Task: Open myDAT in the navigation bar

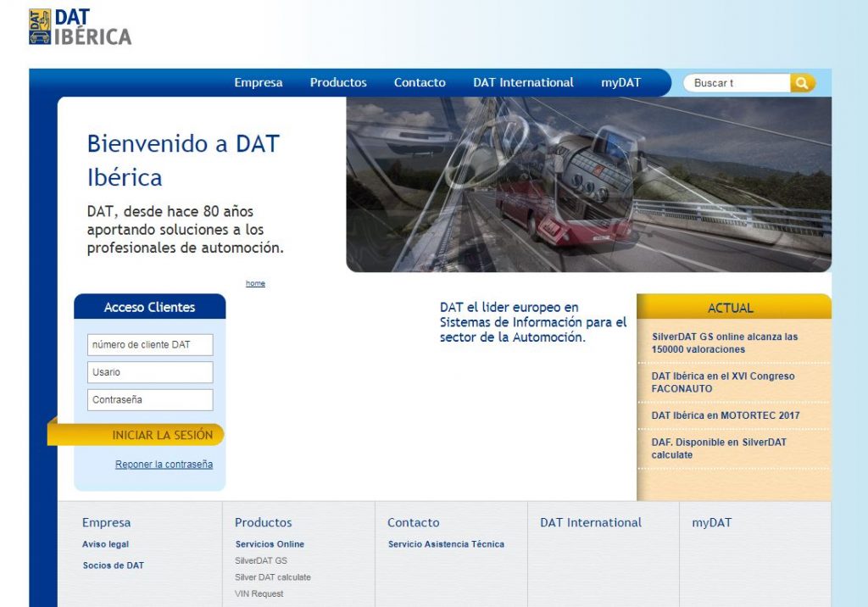Action: coord(620,82)
